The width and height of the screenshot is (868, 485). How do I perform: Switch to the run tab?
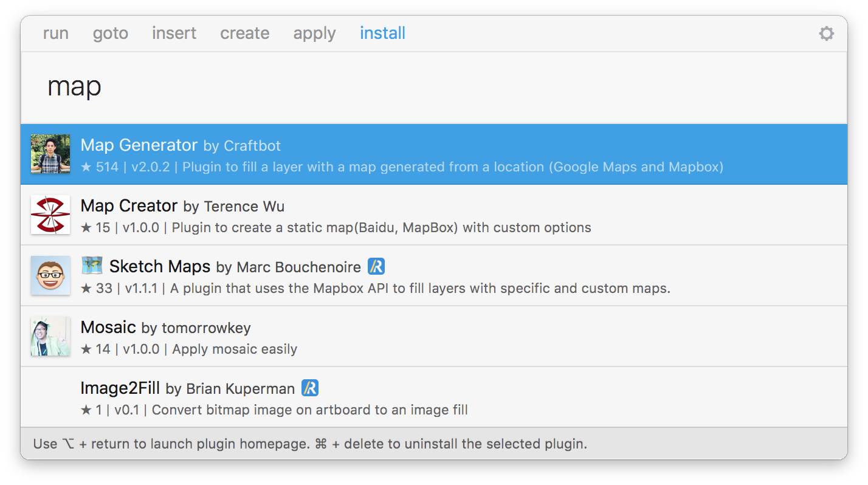click(55, 33)
